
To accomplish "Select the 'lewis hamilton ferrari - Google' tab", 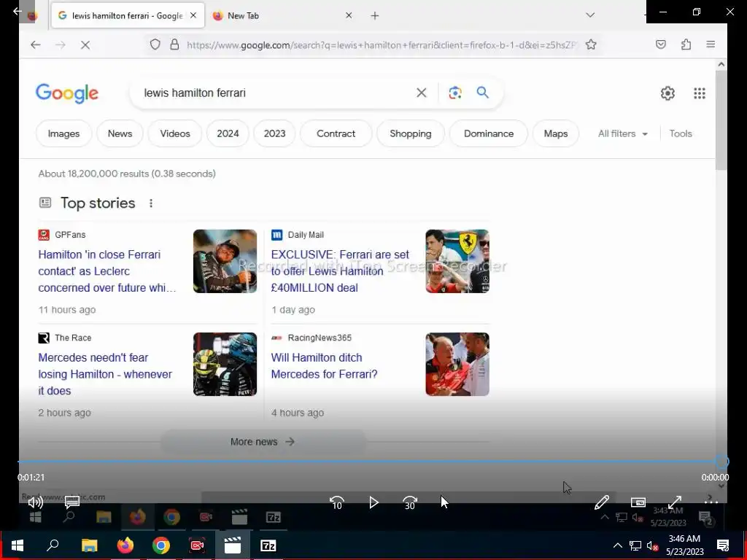I will pyautogui.click(x=128, y=16).
